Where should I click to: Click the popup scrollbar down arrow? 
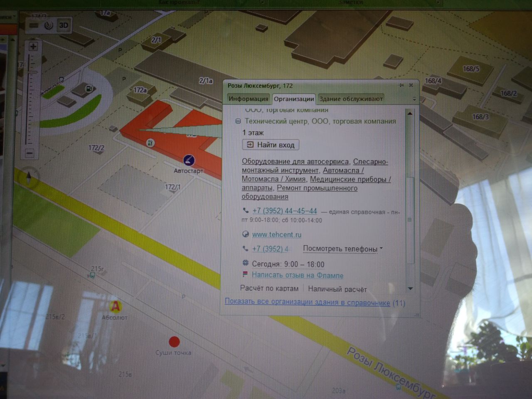(411, 288)
